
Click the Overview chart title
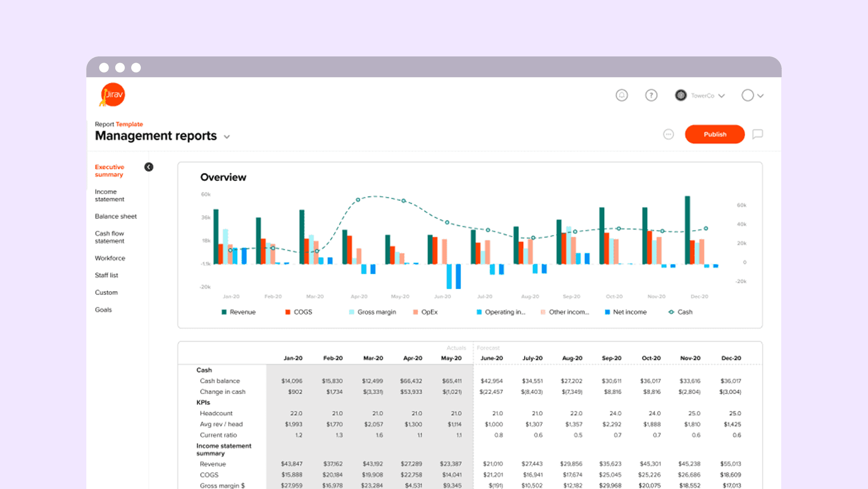[x=223, y=177]
